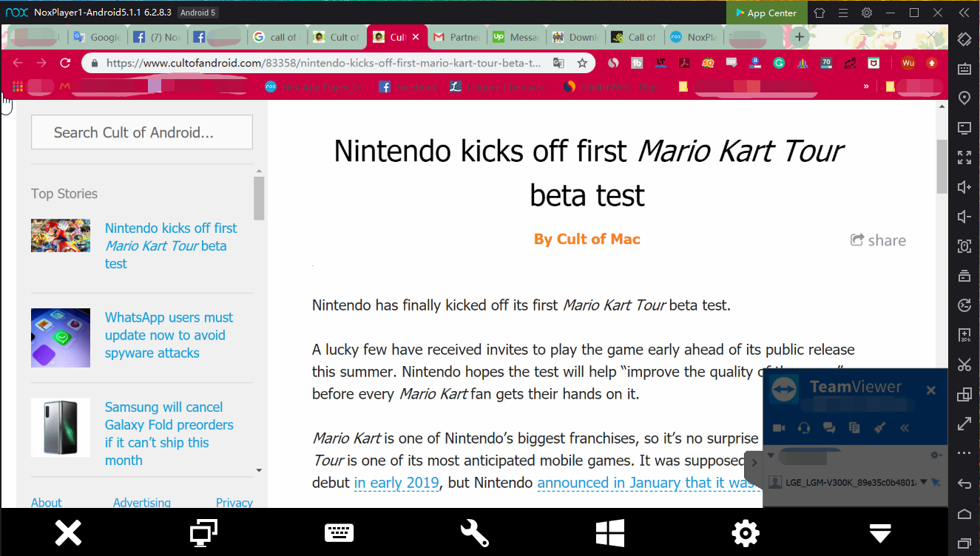Tap the Android recent apps button in Nox
Image resolution: width=980 pixels, height=556 pixels.
point(964,543)
